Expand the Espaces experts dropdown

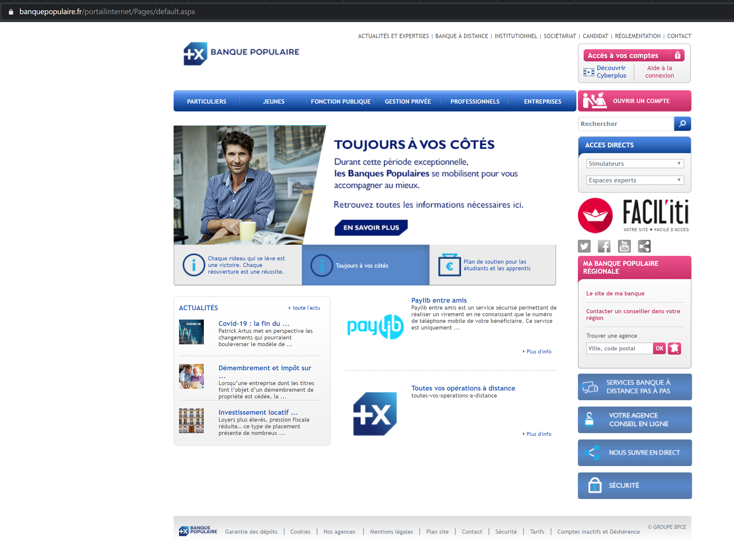[x=634, y=180]
